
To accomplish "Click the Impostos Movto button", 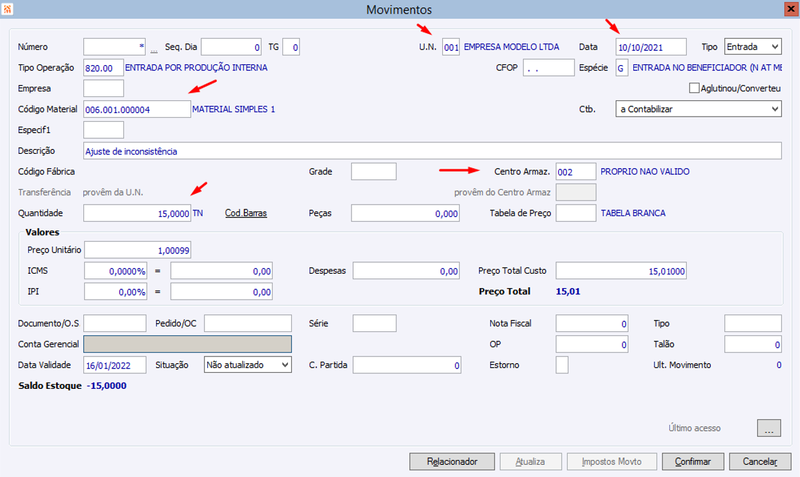I will [x=611, y=461].
